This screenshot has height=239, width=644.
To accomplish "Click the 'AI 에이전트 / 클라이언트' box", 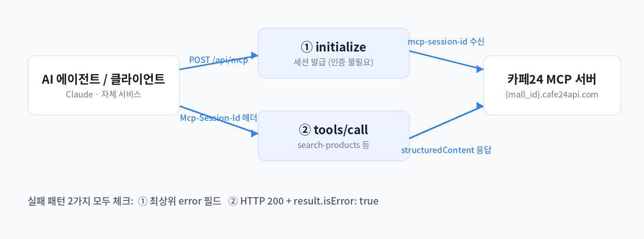I will pyautogui.click(x=103, y=85).
